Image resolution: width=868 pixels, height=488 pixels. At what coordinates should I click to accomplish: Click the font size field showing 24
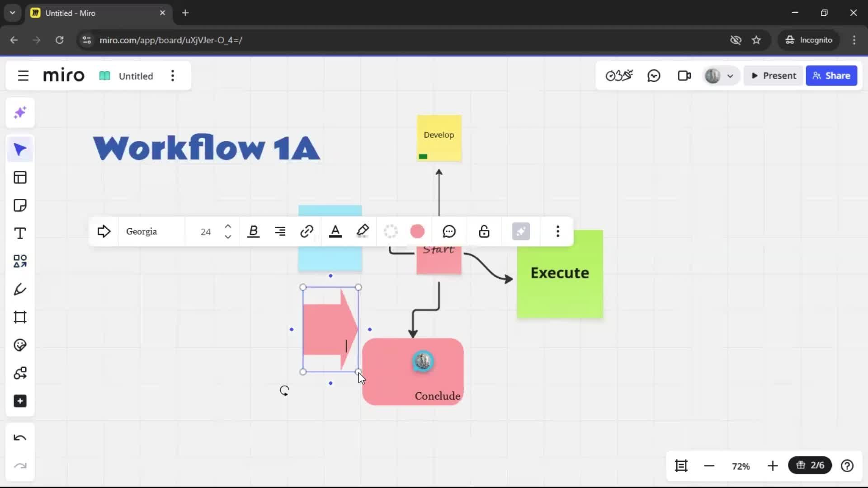pyautogui.click(x=206, y=232)
